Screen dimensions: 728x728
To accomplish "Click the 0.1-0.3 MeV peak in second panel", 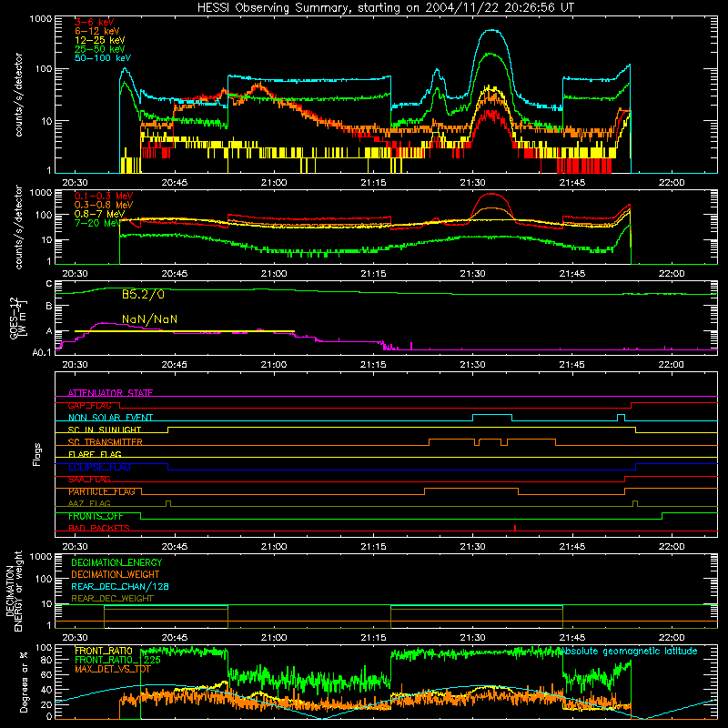I will pyautogui.click(x=491, y=194).
